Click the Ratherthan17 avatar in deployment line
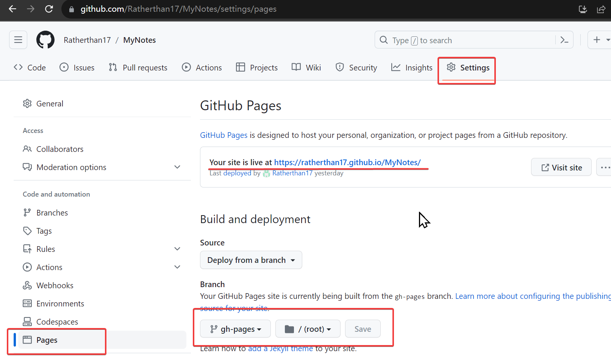Image resolution: width=611 pixels, height=364 pixels. coord(267,173)
